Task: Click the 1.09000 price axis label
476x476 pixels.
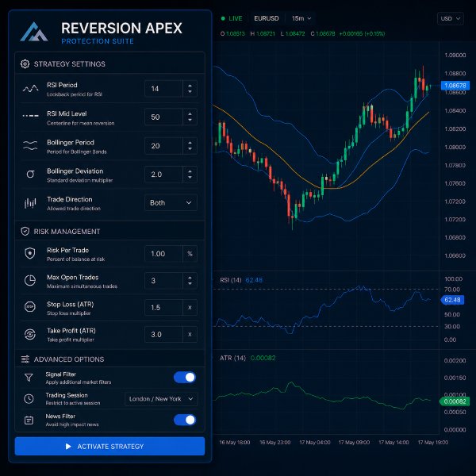Action: pyautogui.click(x=455, y=55)
